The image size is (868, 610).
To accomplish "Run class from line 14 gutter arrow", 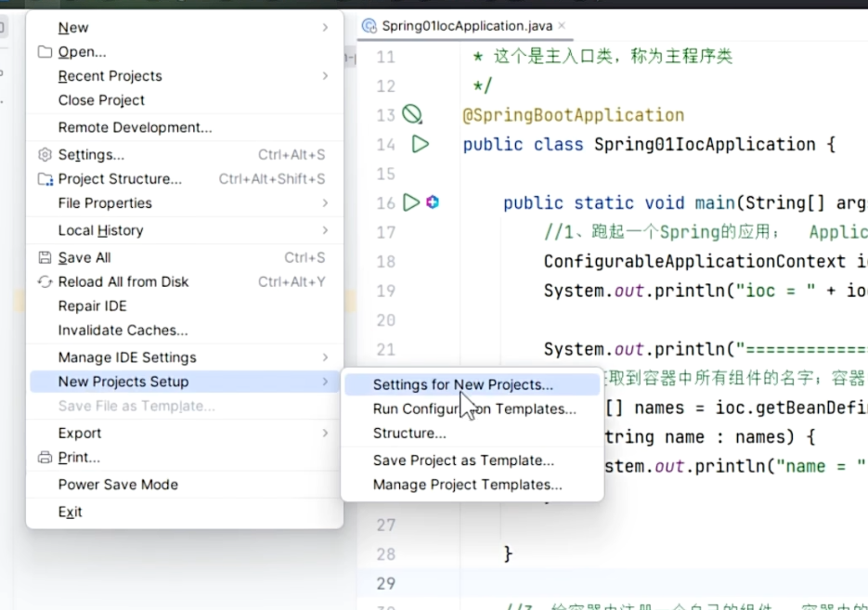I will [421, 145].
